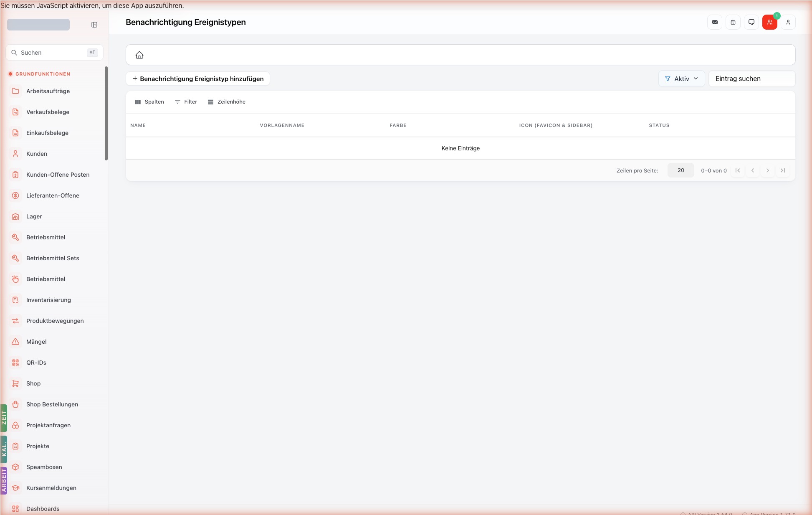Click the Kunden-Offene Posten icon
Image resolution: width=812 pixels, height=515 pixels.
click(15, 175)
